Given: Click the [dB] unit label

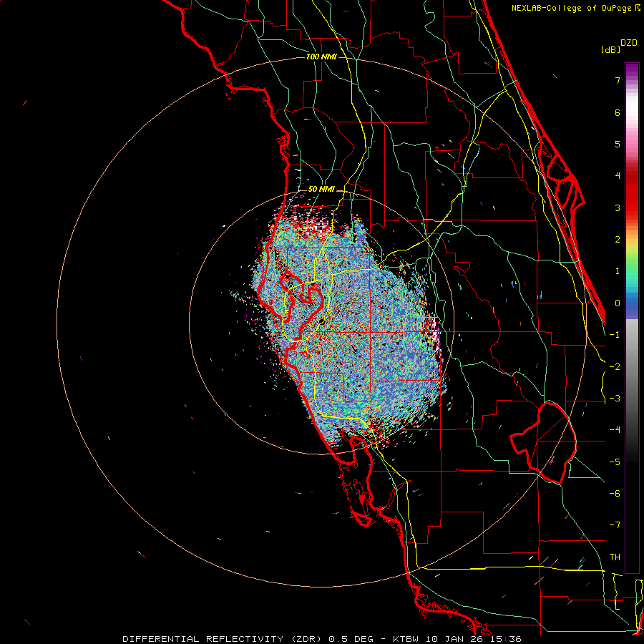Looking at the screenshot, I should 610,49.
